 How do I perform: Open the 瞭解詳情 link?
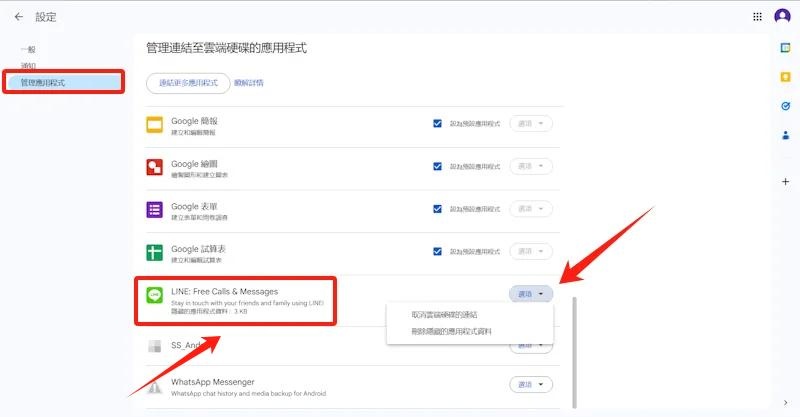(x=249, y=83)
